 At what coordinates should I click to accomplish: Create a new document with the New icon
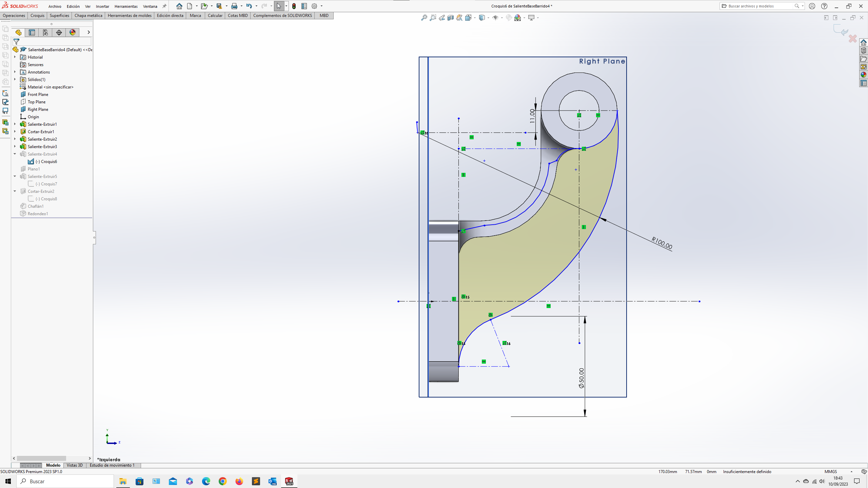(x=190, y=6)
